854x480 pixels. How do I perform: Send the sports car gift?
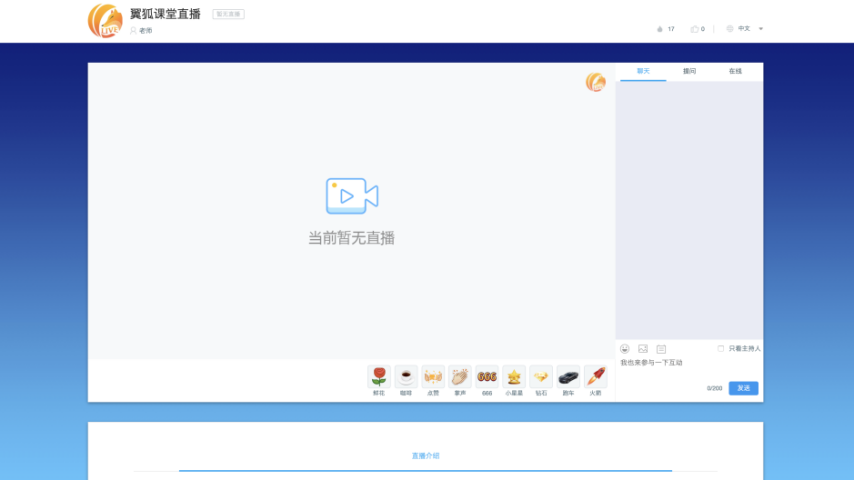click(568, 377)
